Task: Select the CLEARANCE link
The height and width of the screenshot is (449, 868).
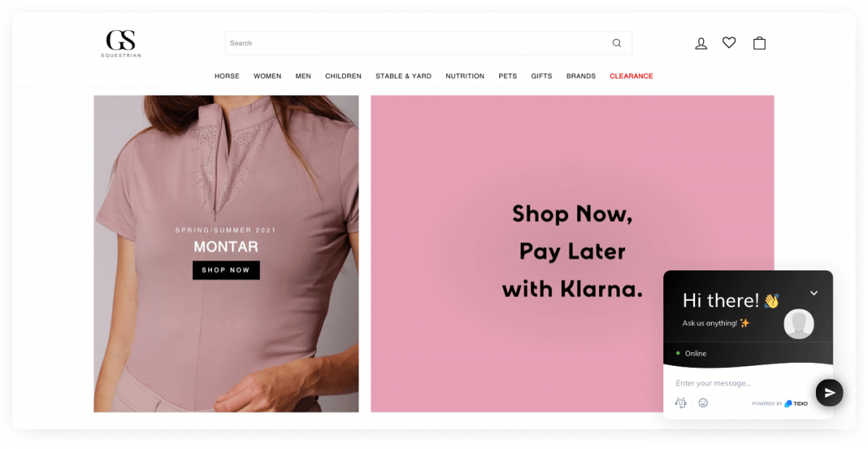Action: point(631,76)
